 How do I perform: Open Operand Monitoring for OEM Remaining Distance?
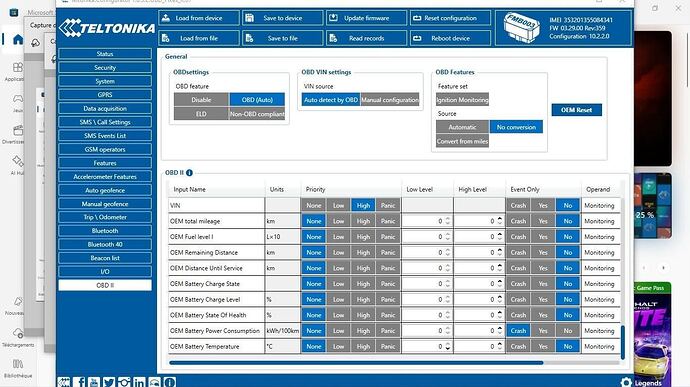click(599, 253)
